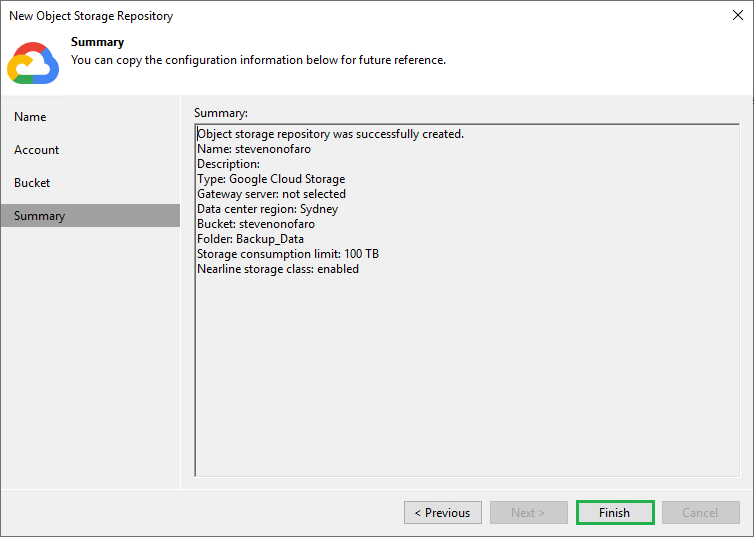Click the Google Cloud logo icon
The width and height of the screenshot is (754, 537).
point(33,62)
